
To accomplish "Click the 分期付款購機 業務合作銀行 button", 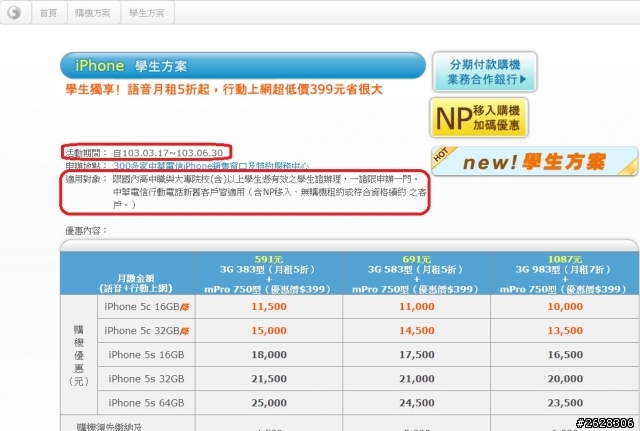I will pos(484,71).
